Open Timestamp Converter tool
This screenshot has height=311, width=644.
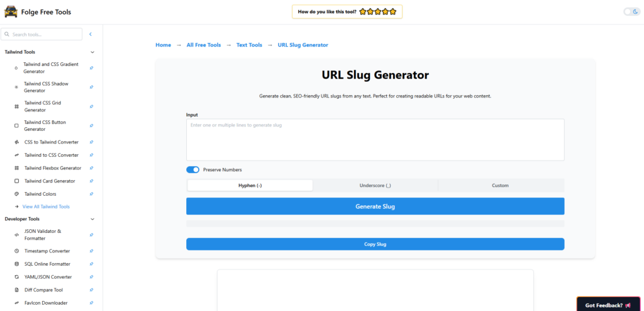(47, 251)
